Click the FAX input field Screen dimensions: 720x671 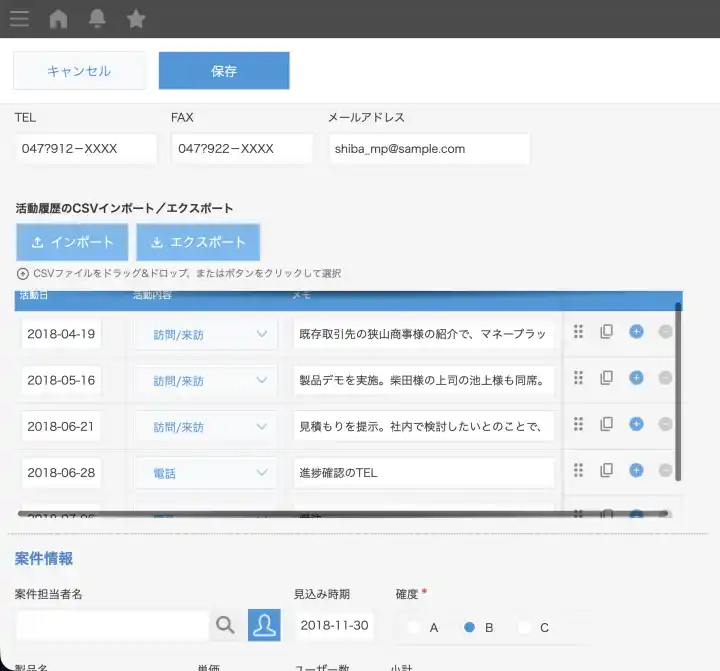pos(242,148)
